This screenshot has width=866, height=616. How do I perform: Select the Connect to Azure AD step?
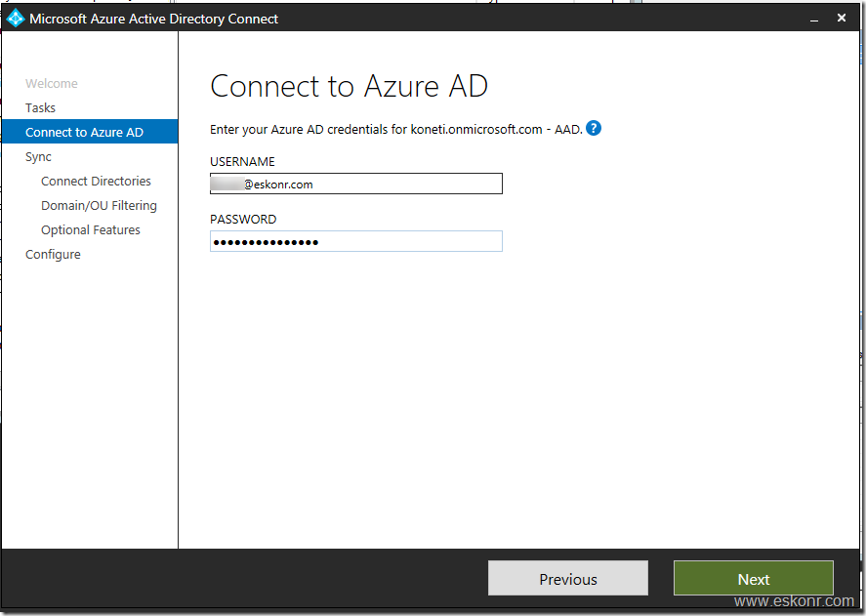pos(90,132)
